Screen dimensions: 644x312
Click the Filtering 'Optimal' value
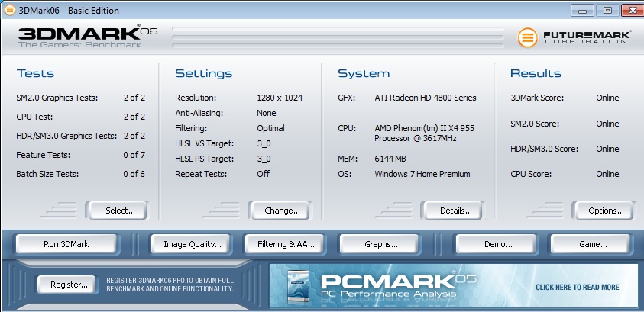[270, 128]
